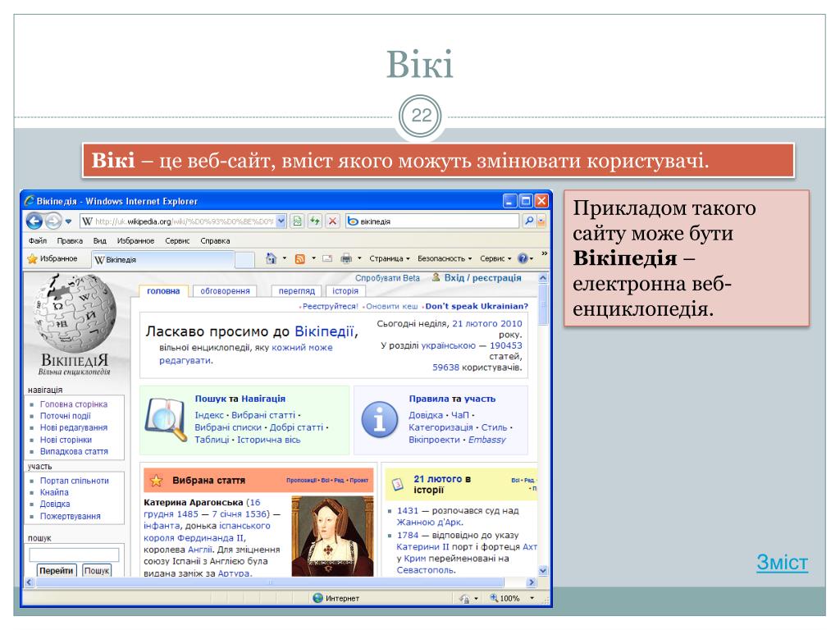Click the Read mail envelope icon
Viewport: 840px width, 630px height.
point(327,258)
